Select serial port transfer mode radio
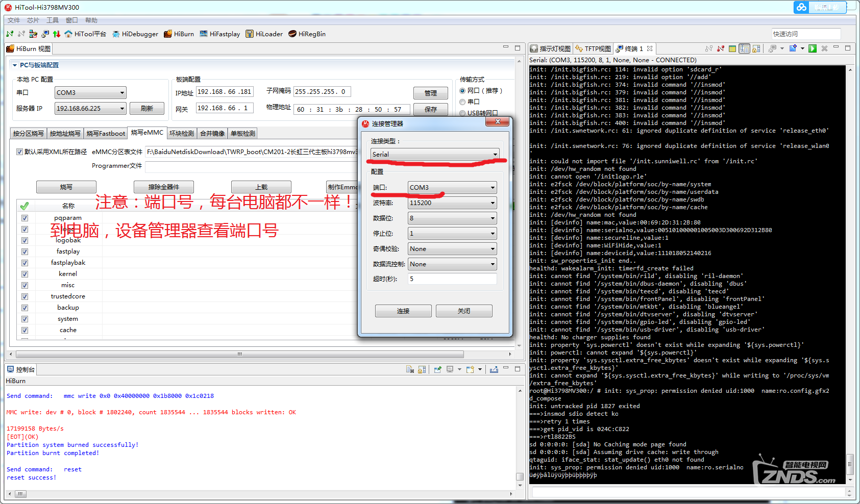The width and height of the screenshot is (860, 504). [462, 102]
